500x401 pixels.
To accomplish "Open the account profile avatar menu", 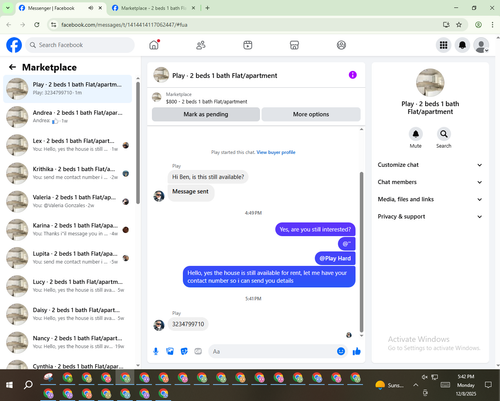I will pyautogui.click(x=481, y=45).
